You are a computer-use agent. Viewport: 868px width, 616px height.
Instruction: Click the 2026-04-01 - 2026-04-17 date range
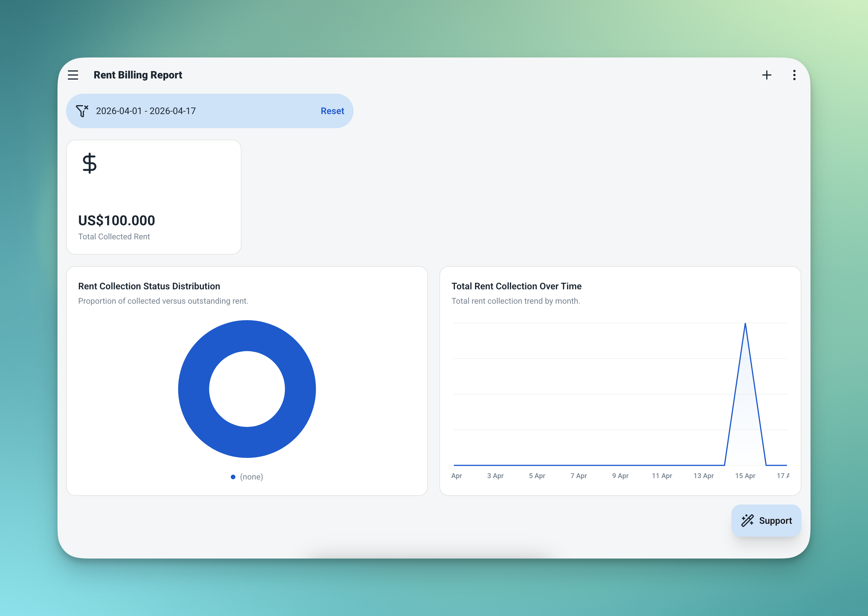click(146, 111)
